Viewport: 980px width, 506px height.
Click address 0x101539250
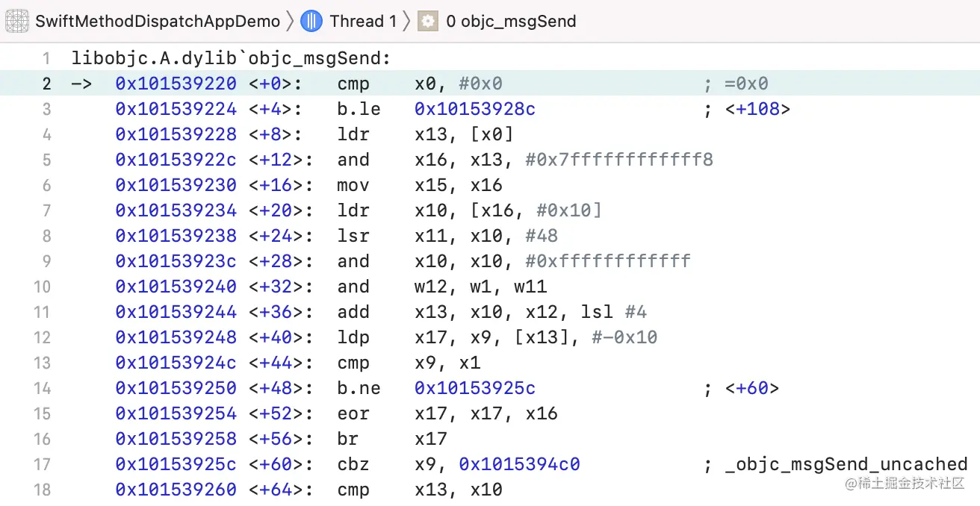[176, 388]
